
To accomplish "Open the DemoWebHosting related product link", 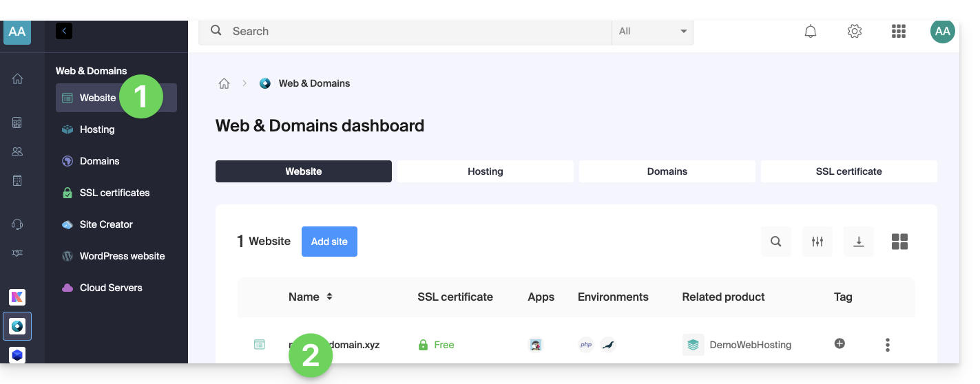I will (750, 345).
